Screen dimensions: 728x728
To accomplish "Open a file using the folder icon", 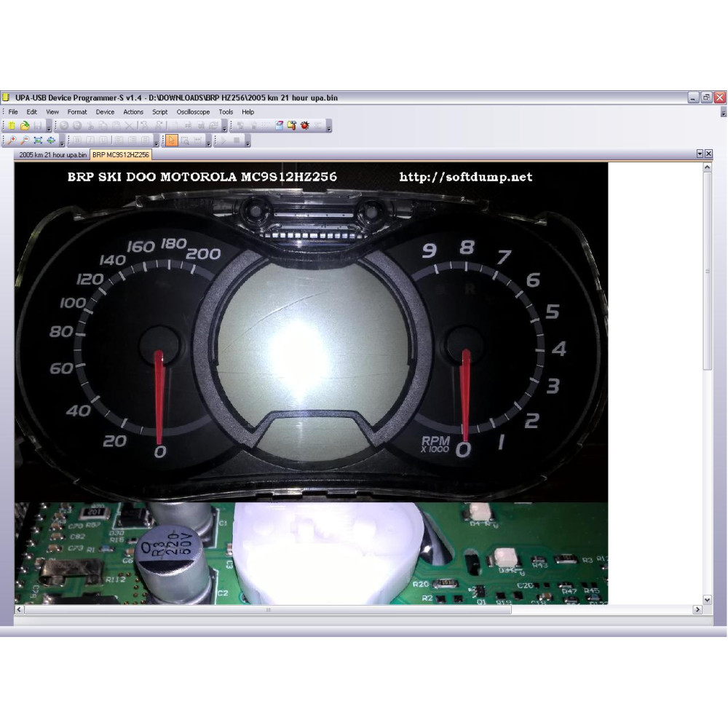I will click(25, 125).
